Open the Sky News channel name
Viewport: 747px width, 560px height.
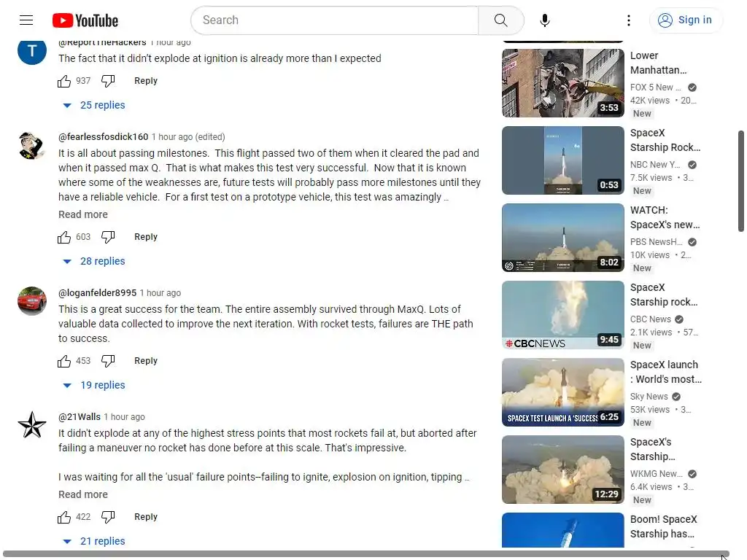(649, 397)
